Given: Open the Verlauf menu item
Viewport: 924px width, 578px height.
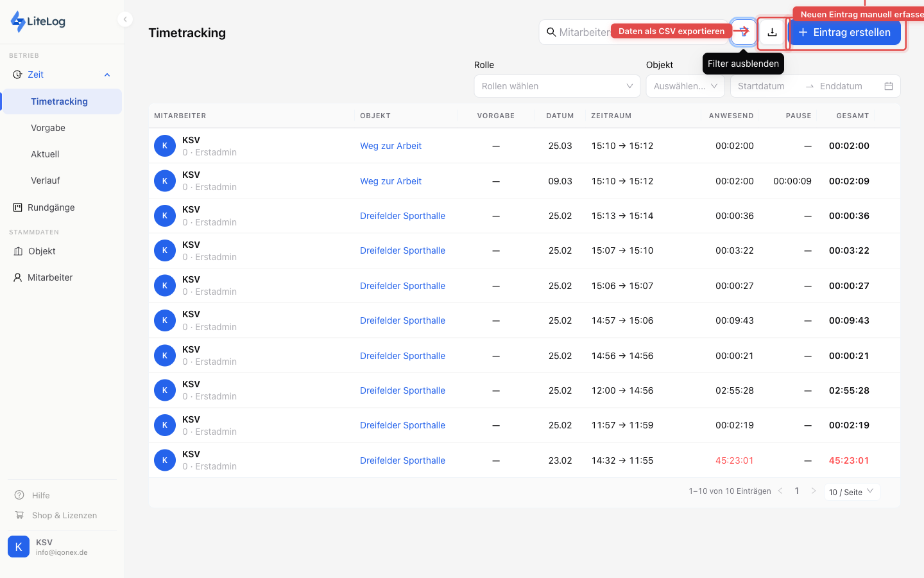Looking at the screenshot, I should pyautogui.click(x=46, y=180).
